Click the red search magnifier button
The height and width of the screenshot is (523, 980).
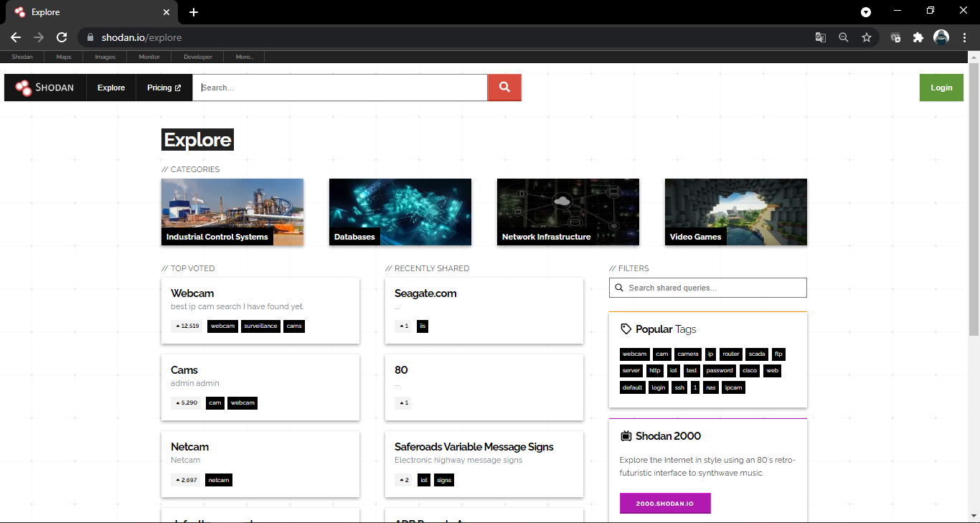click(x=504, y=88)
